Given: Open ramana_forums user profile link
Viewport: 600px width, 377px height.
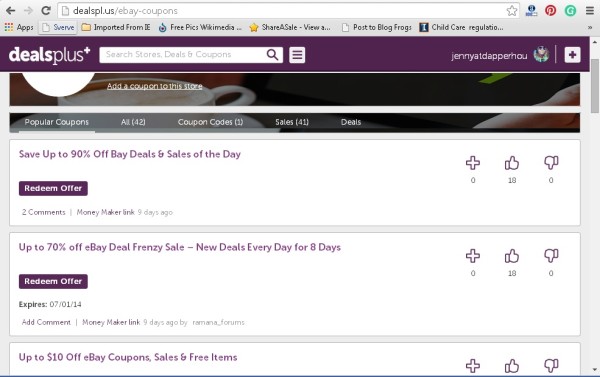Looking at the screenshot, I should point(218,322).
